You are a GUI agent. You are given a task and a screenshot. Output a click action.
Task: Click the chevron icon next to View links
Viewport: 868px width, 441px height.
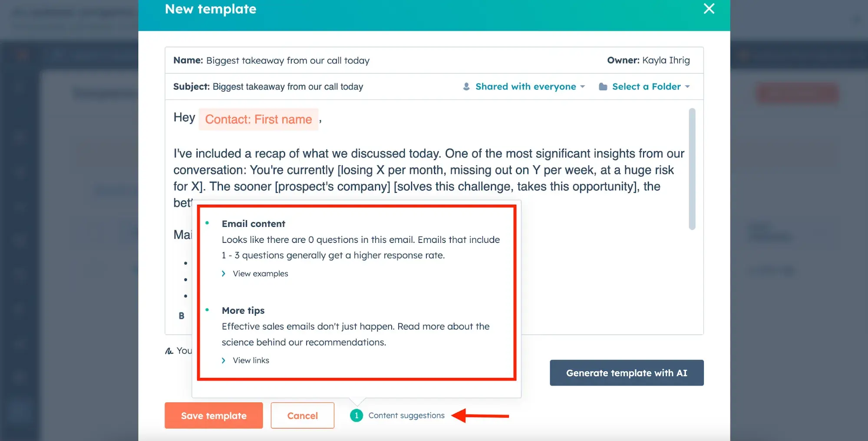pos(224,361)
